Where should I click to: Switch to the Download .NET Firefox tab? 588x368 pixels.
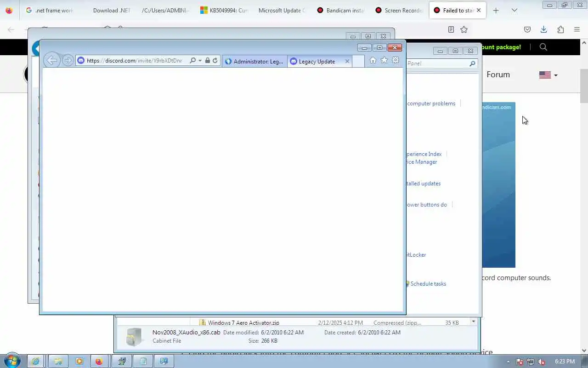point(111,10)
